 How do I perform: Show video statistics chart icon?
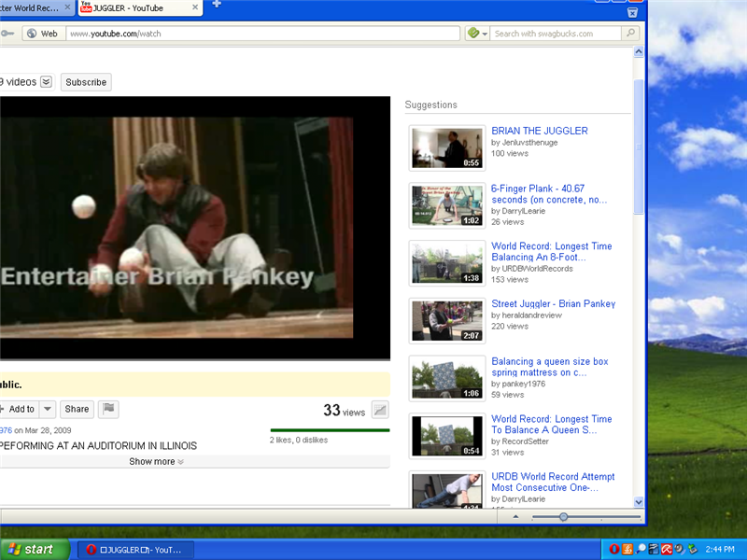click(x=380, y=410)
